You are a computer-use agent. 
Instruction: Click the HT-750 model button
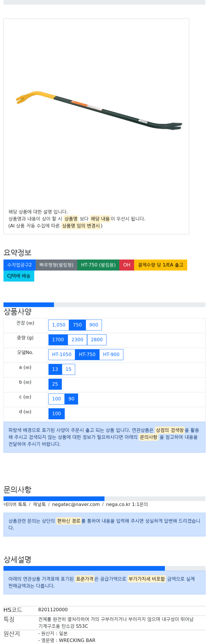87,355
